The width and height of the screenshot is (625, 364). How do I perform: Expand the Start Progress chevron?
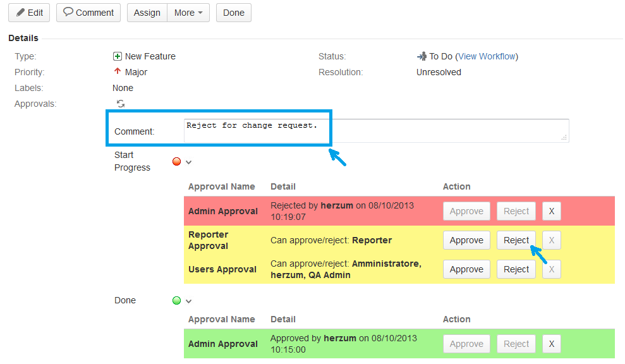pos(188,162)
